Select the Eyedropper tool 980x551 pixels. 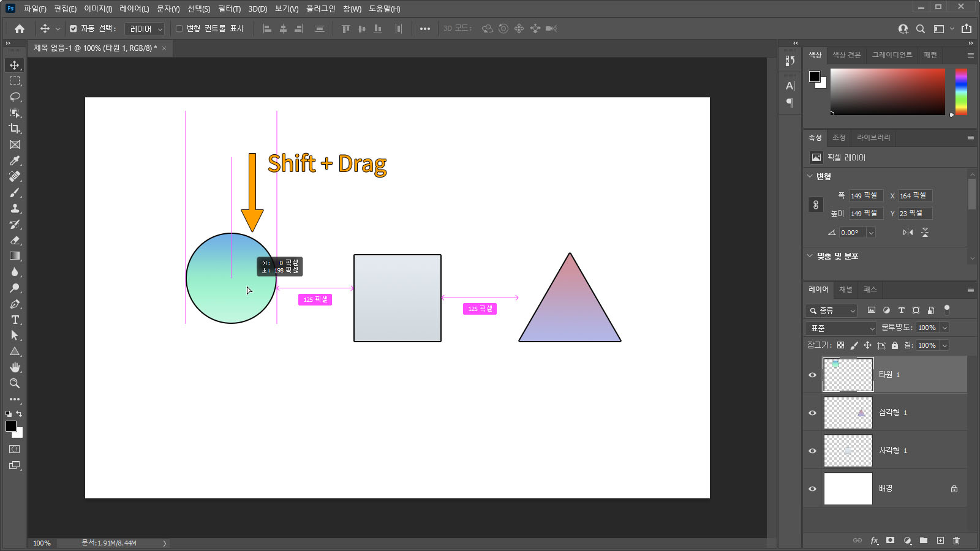click(x=15, y=160)
